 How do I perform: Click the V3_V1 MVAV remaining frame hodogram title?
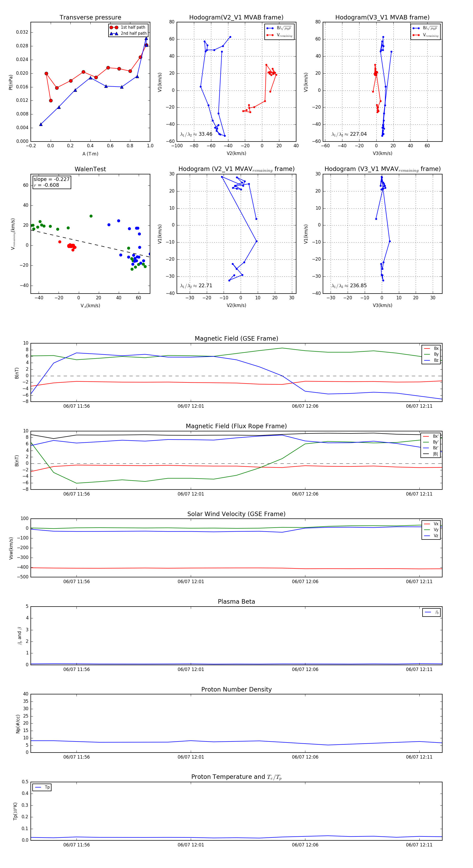[x=382, y=169]
